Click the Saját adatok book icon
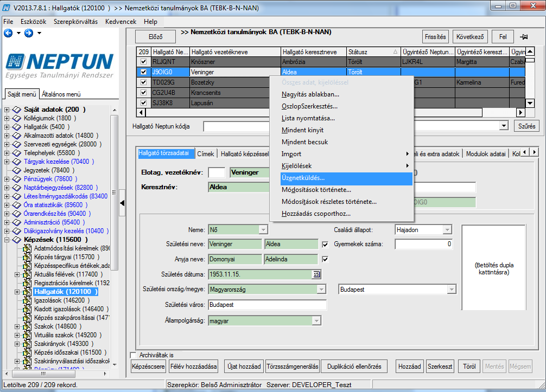Viewport: 546px width, 392px height. (x=17, y=110)
